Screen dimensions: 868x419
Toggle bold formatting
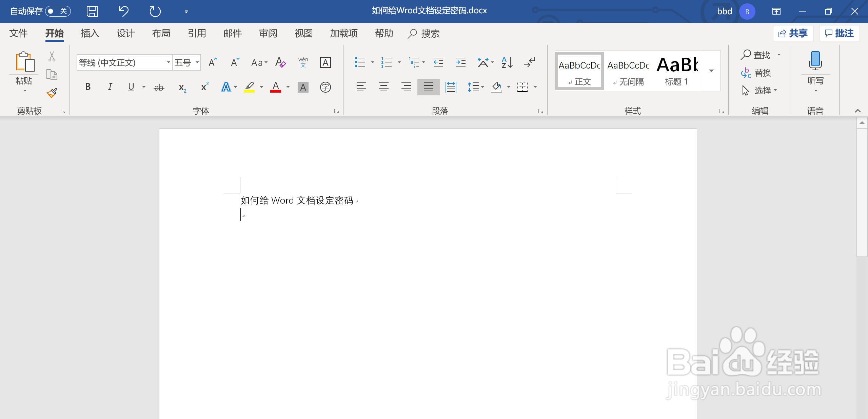88,87
